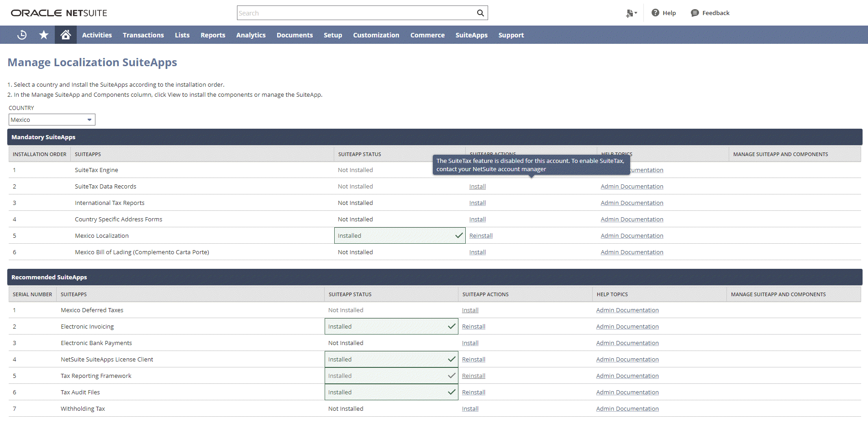Click Install for Electronic Bank Payments
The width and height of the screenshot is (868, 424).
[x=470, y=343]
